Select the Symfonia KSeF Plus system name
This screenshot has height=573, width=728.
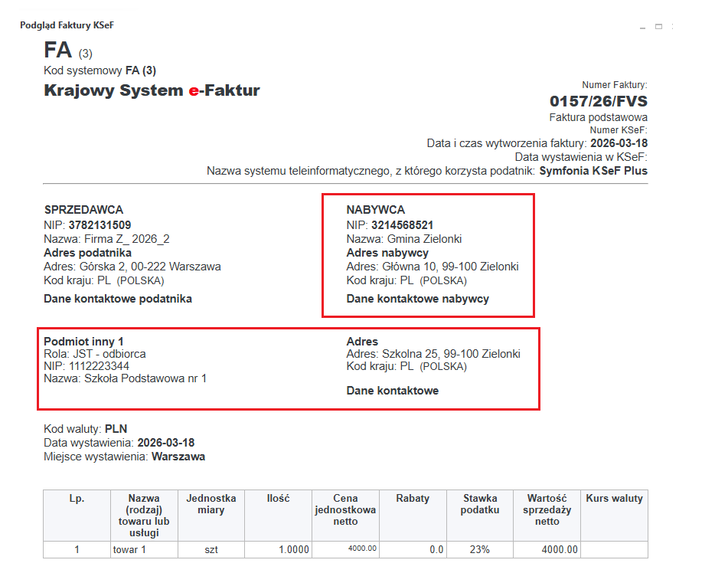pos(593,171)
